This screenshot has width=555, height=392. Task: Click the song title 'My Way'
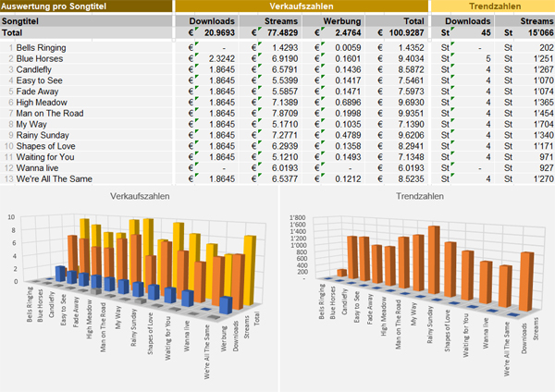[31, 124]
